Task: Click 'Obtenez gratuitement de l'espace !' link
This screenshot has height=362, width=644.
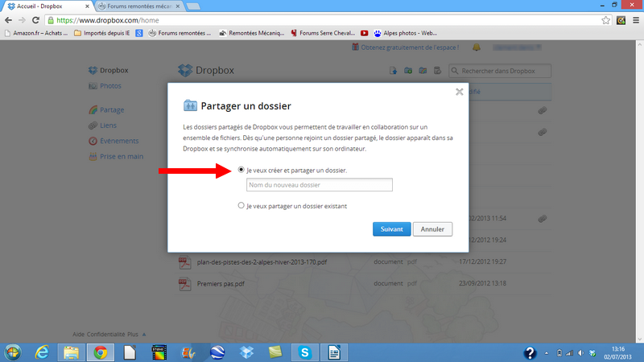Action: [x=406, y=47]
